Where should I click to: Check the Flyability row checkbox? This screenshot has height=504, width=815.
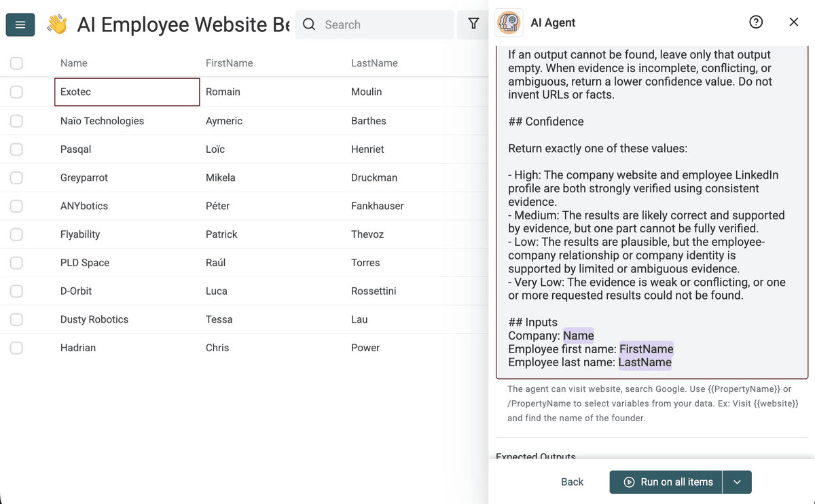(16, 234)
